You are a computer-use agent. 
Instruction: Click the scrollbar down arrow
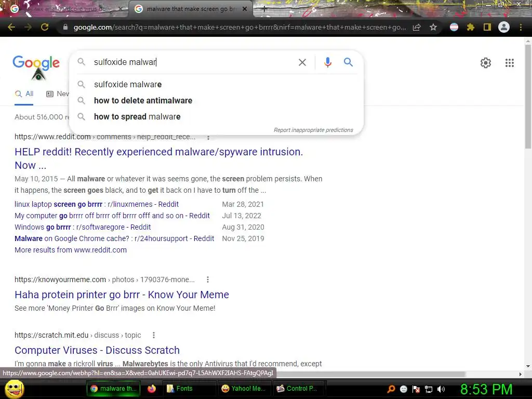[x=528, y=366]
